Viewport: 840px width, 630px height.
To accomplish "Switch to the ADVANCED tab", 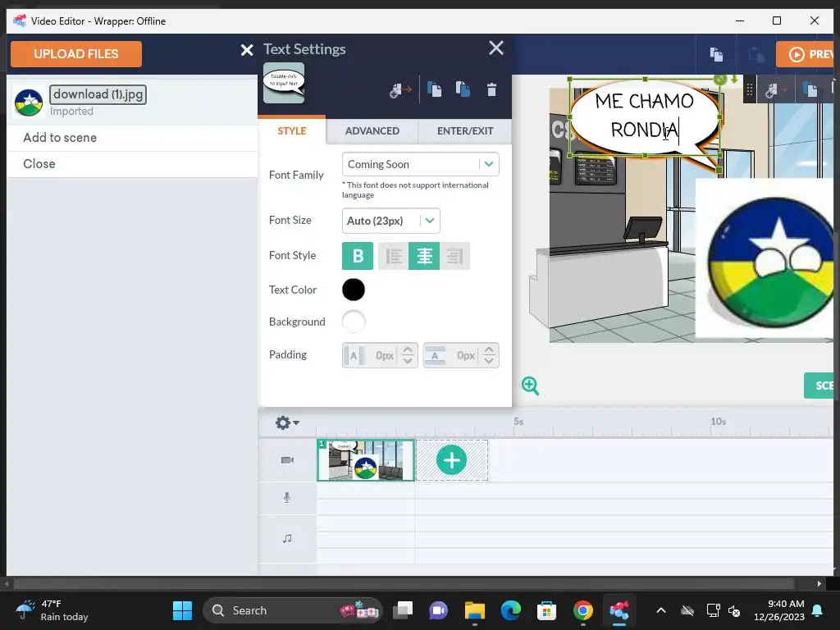I will [x=372, y=130].
